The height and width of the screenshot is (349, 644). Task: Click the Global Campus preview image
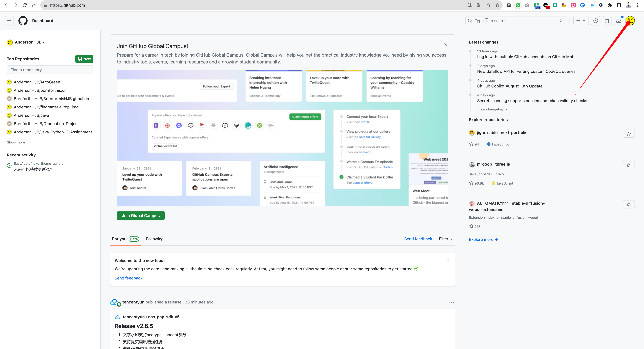click(282, 138)
